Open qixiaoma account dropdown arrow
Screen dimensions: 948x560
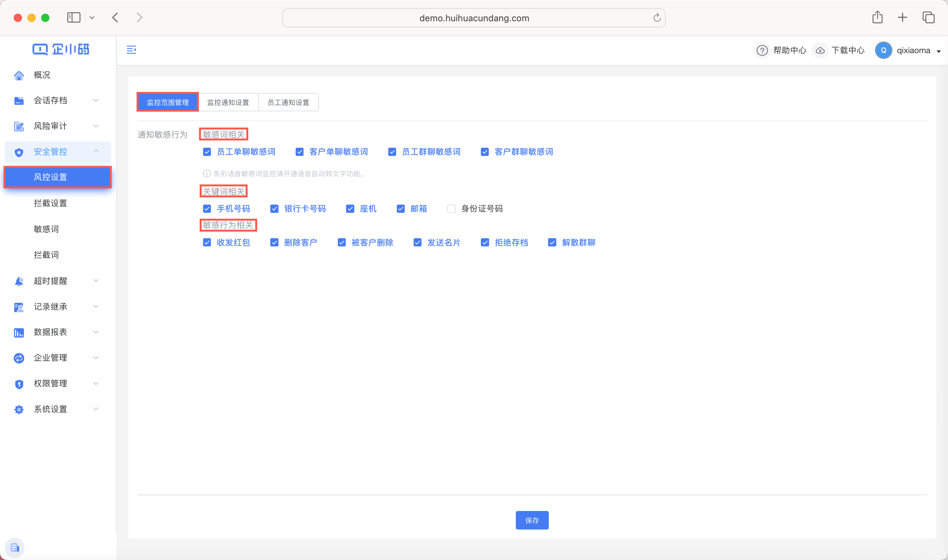tap(938, 51)
